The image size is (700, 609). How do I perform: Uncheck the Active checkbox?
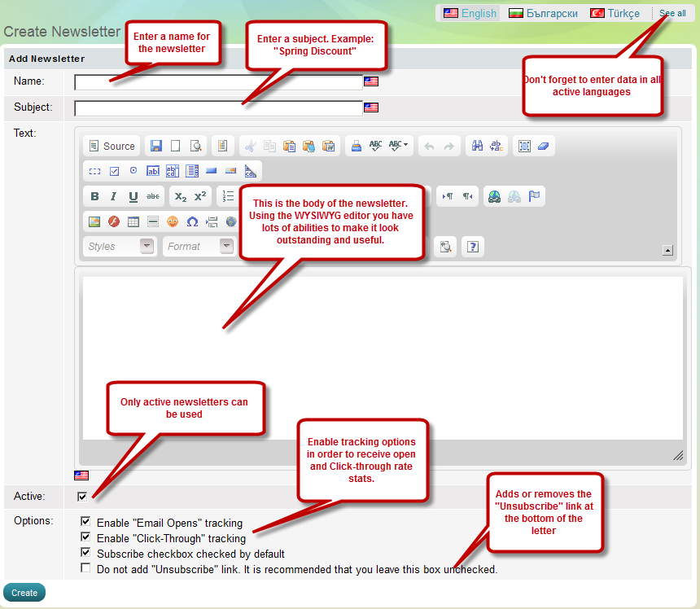(x=82, y=497)
